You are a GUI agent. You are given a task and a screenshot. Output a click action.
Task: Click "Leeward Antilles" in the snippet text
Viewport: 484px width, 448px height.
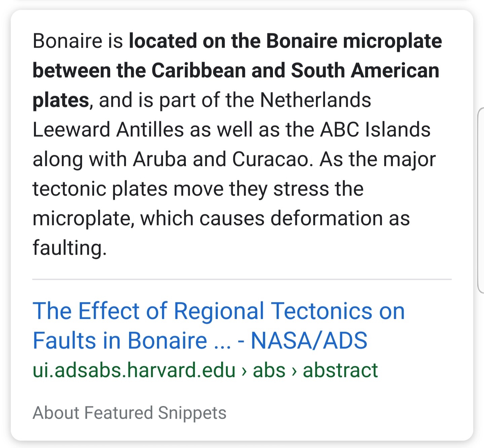(108, 130)
